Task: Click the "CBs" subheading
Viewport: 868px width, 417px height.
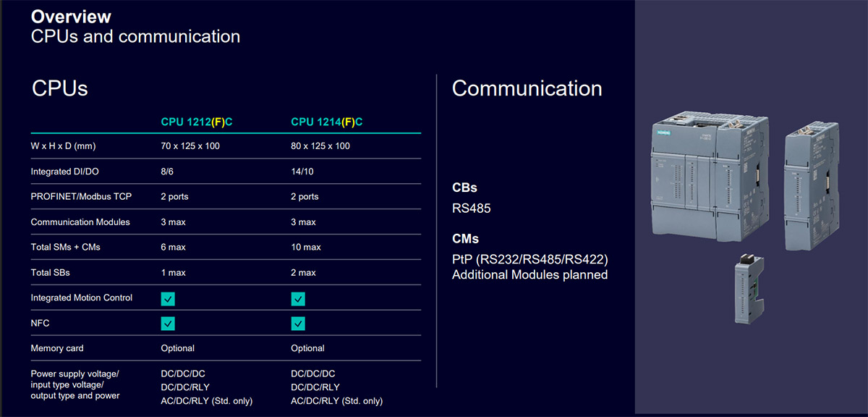Action: (x=464, y=188)
